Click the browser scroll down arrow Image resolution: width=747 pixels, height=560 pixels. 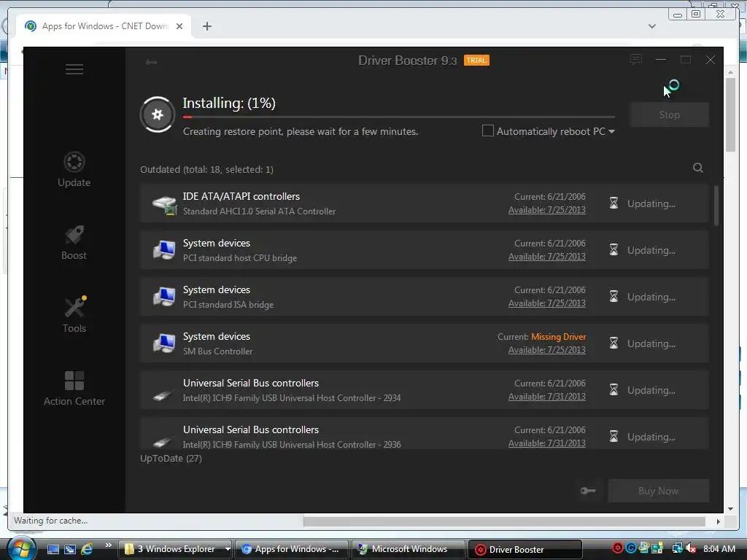click(x=730, y=508)
